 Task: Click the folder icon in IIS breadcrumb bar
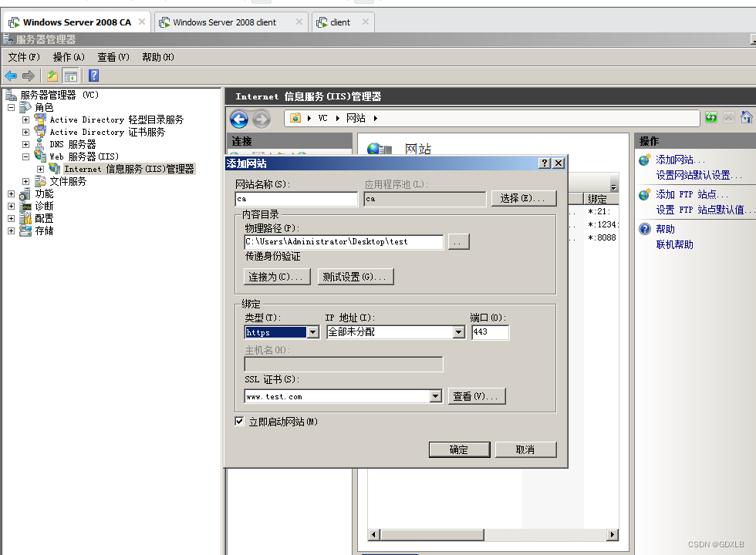(x=295, y=118)
